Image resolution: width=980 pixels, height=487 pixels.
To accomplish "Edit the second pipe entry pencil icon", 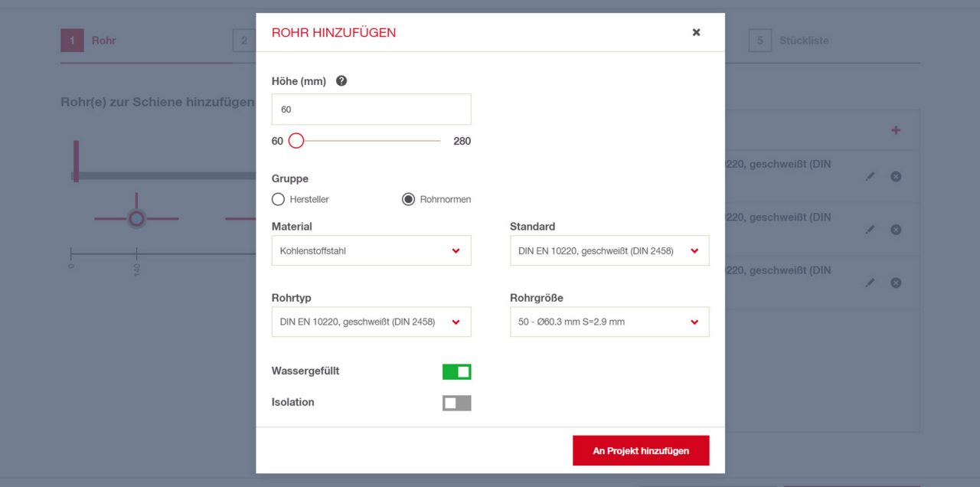I will pos(870,230).
